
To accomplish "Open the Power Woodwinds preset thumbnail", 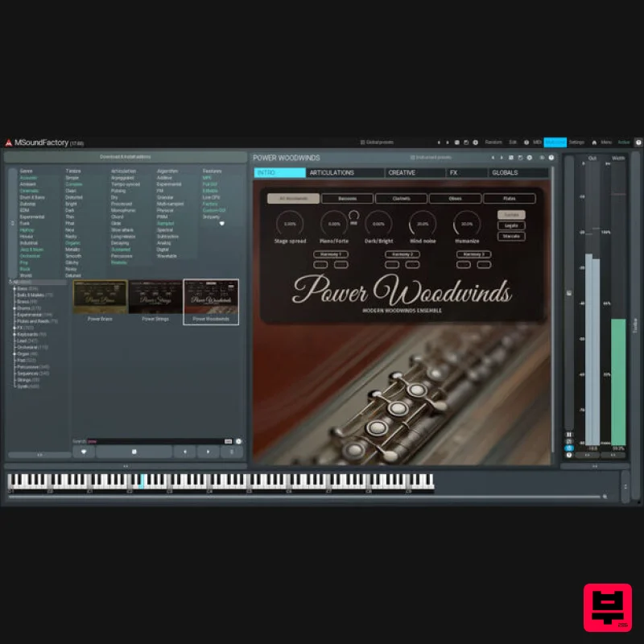I will coord(211,298).
